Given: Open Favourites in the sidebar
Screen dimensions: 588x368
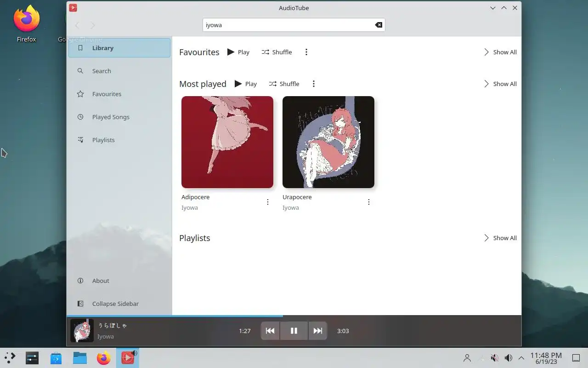Looking at the screenshot, I should pyautogui.click(x=119, y=94).
